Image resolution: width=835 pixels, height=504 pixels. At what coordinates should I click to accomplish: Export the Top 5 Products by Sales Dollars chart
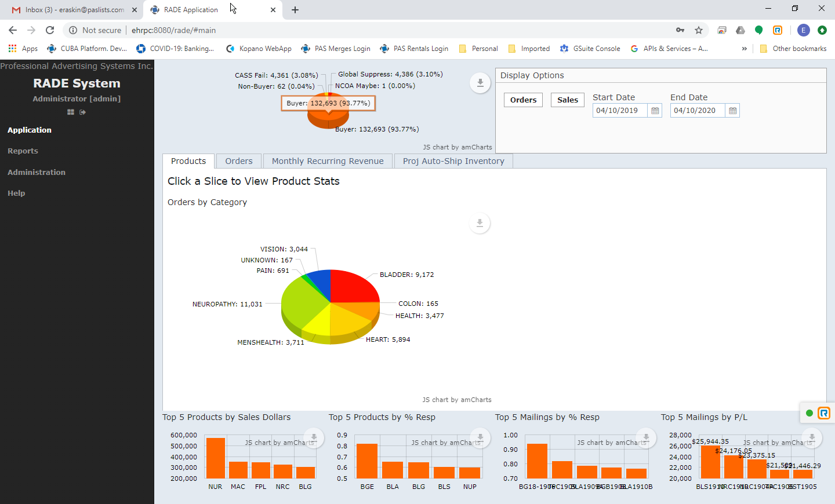314,437
